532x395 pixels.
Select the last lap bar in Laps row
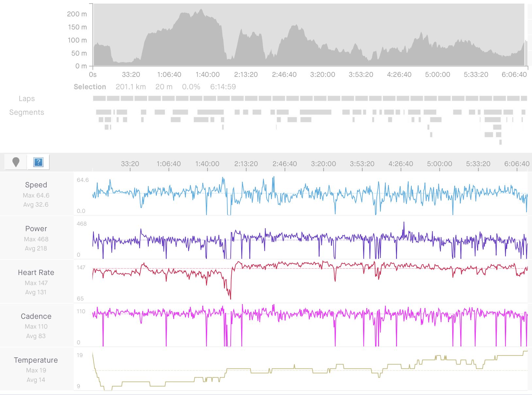524,98
